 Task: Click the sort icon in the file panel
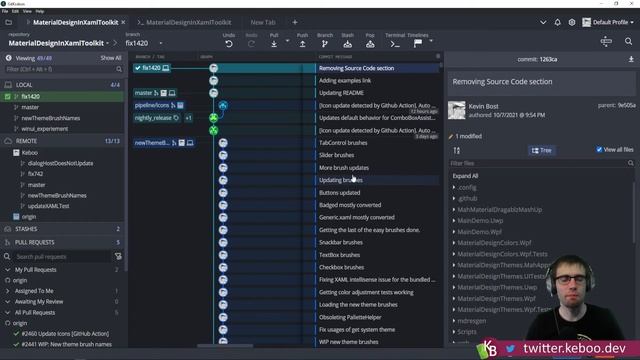tap(457, 151)
